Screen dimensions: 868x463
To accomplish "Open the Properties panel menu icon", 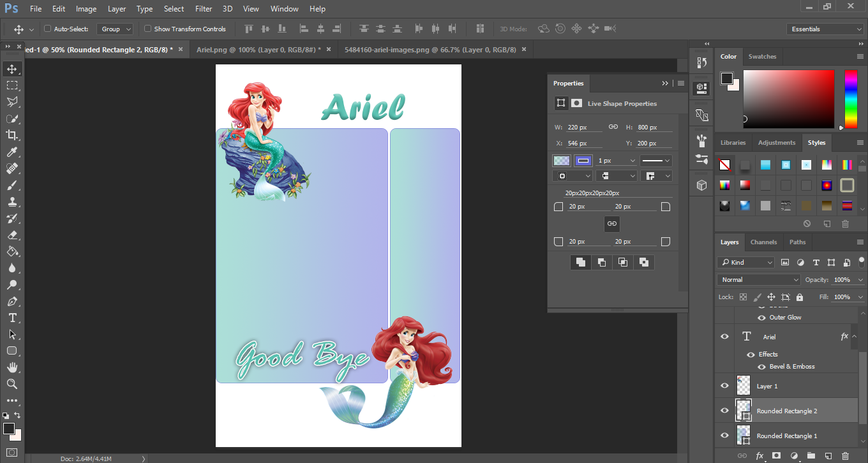I will click(680, 83).
